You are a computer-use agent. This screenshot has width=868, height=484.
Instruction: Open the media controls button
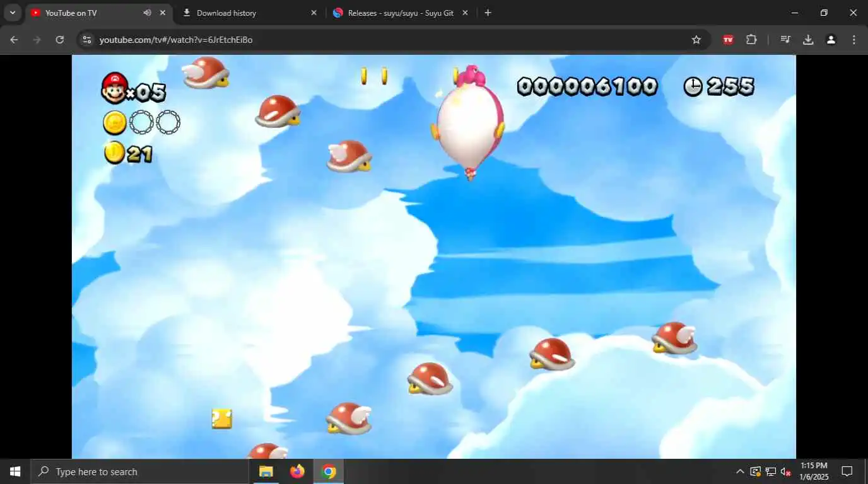(785, 40)
